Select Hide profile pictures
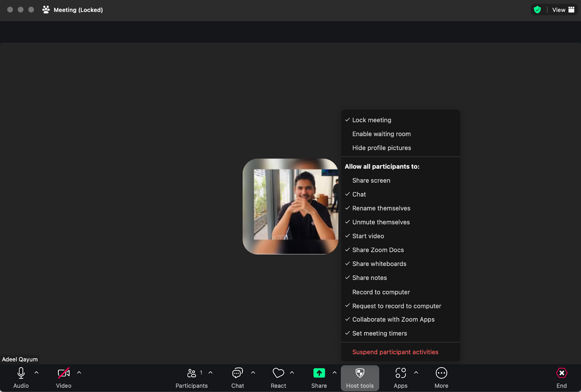The height and width of the screenshot is (392, 581). tap(382, 148)
